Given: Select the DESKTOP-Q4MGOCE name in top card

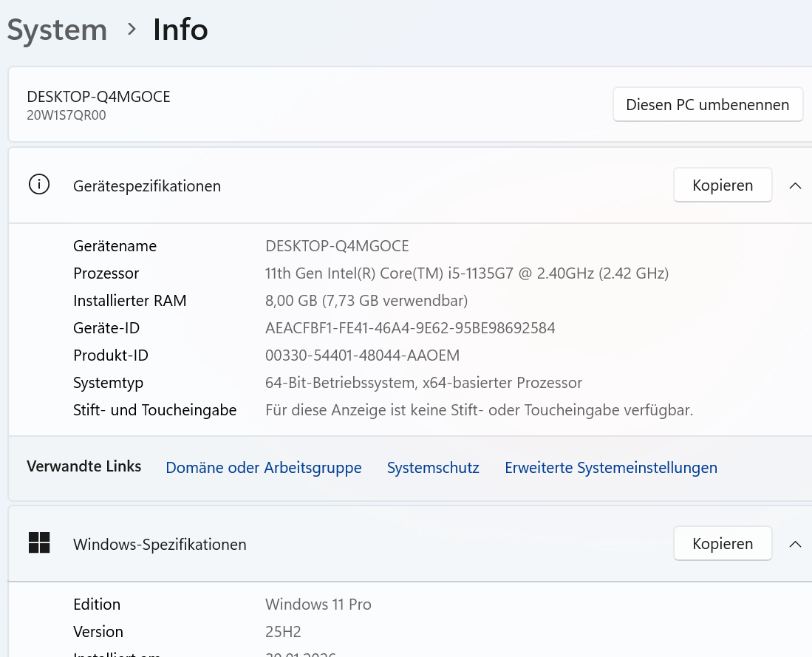Looking at the screenshot, I should [x=98, y=96].
